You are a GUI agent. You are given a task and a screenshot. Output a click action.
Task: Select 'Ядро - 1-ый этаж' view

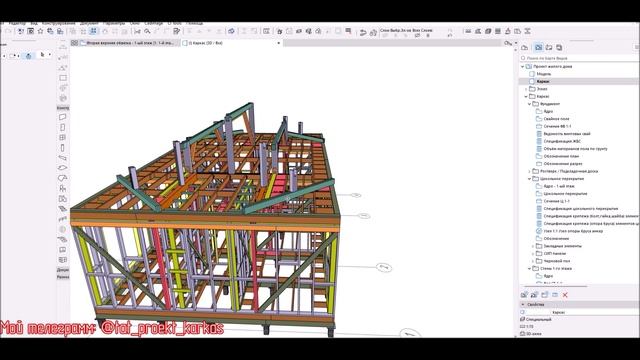click(x=559, y=186)
